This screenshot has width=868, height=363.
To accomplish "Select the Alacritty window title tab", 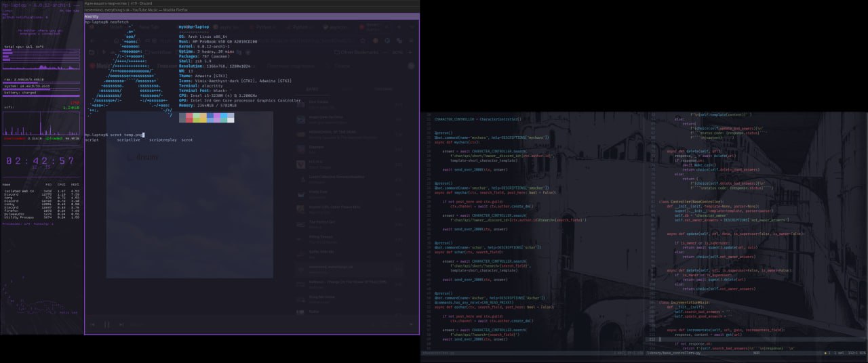I will (x=92, y=16).
